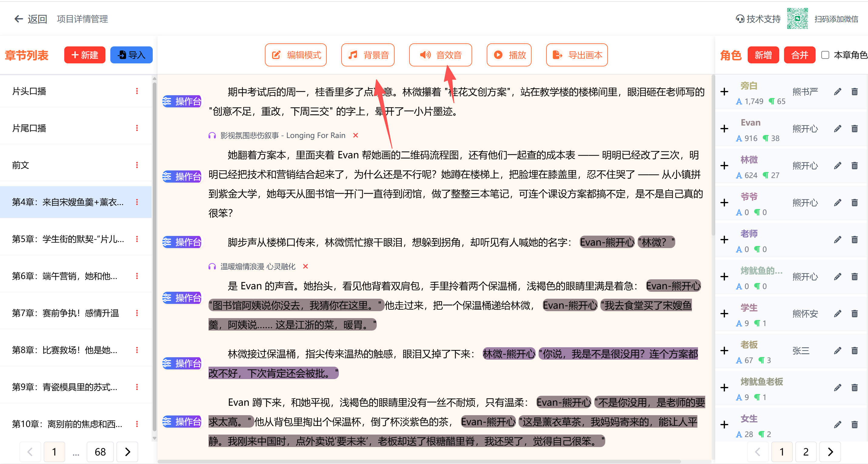Click the 编辑模式 button

click(x=295, y=55)
